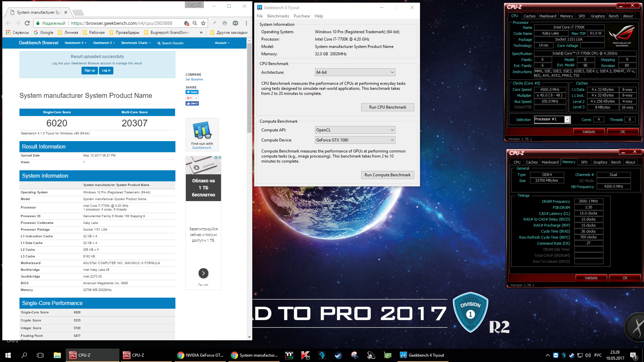Switch to Mainboard tab in upper CPU-Z window

tap(548, 16)
